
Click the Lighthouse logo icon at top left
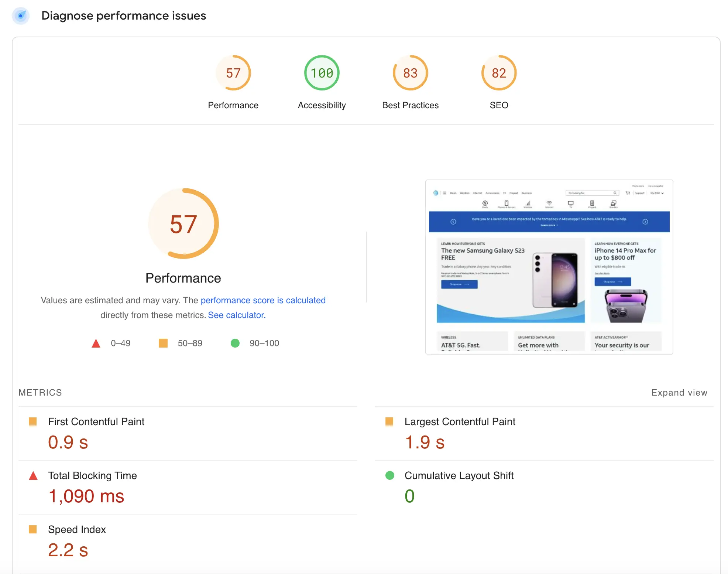point(21,16)
